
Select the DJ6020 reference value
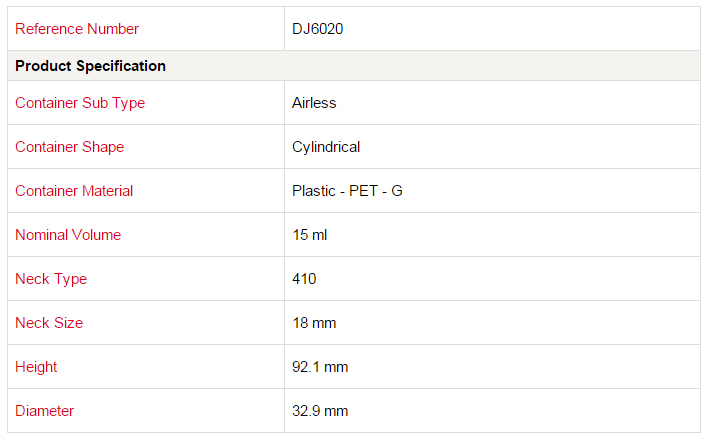317,29
